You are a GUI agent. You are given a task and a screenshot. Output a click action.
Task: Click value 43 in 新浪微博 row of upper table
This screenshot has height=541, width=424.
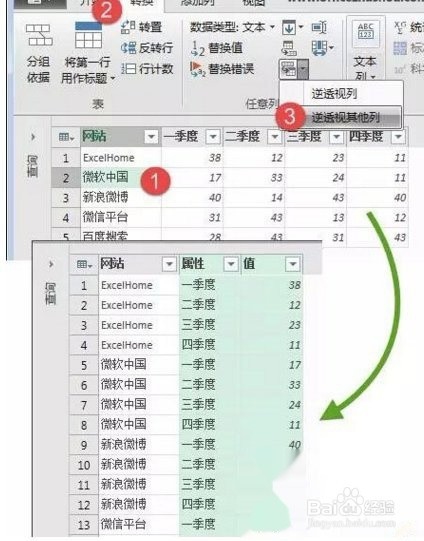click(338, 197)
